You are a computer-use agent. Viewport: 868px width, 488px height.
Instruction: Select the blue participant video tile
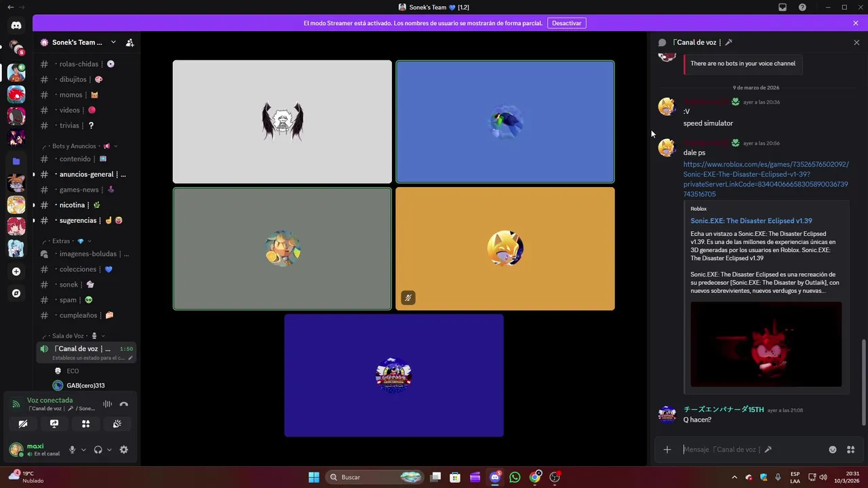505,122
